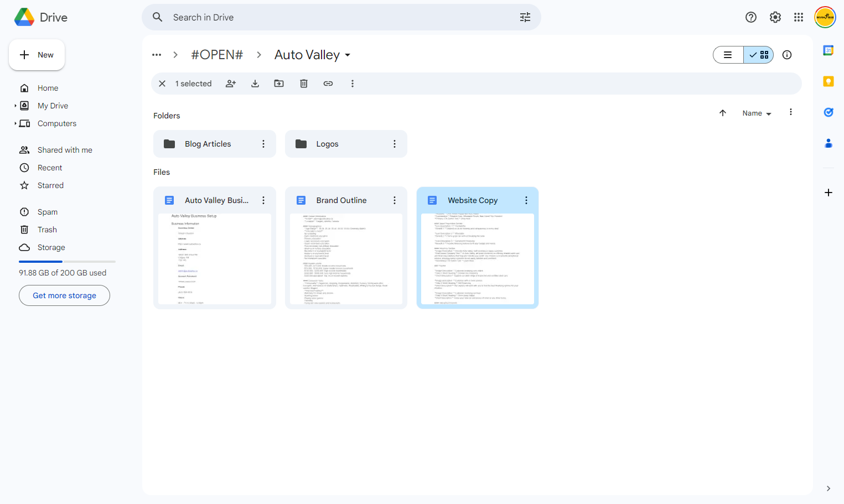Open Google account avatar

[825, 17]
